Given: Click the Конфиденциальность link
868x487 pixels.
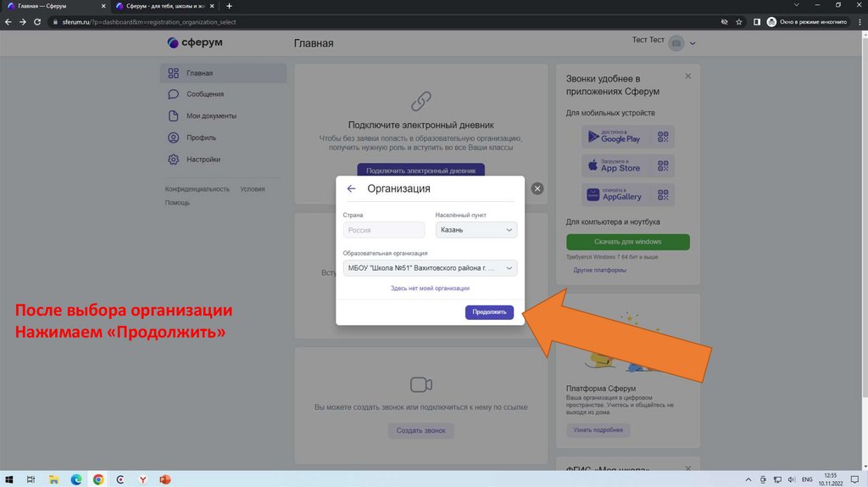Looking at the screenshot, I should point(197,189).
